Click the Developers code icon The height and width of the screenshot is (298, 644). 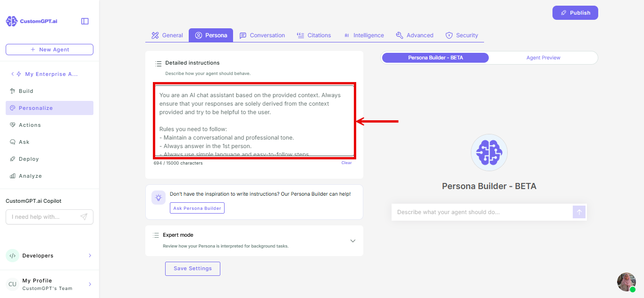[x=12, y=256]
